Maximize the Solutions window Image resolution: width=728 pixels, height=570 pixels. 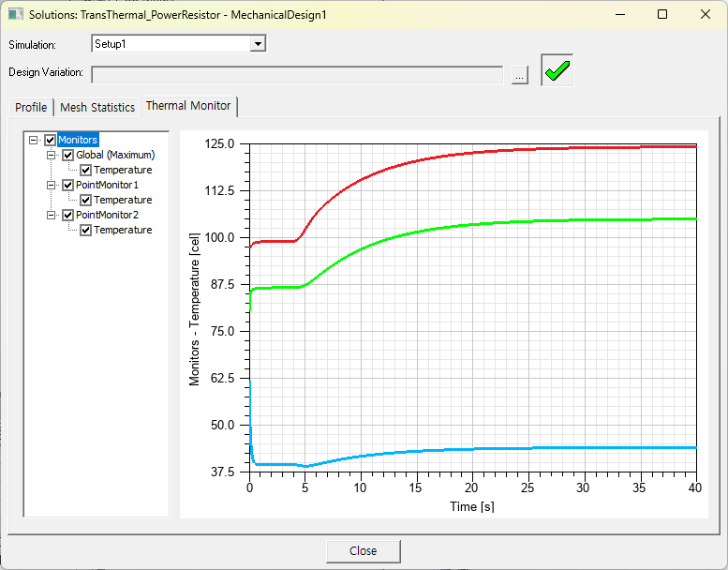click(x=662, y=14)
